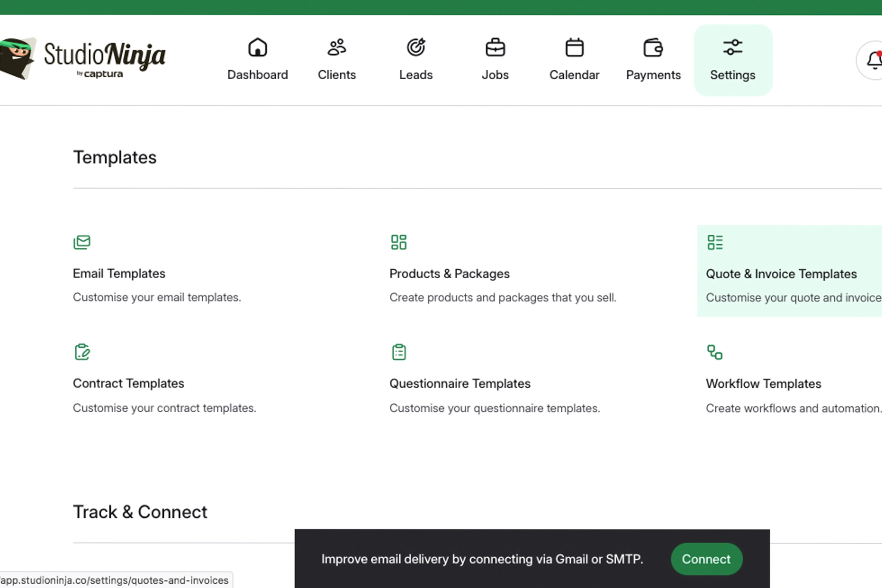Viewport: 882px width, 588px height.
Task: Click 'Customise your questionnaire templates.' text
Action: point(495,408)
